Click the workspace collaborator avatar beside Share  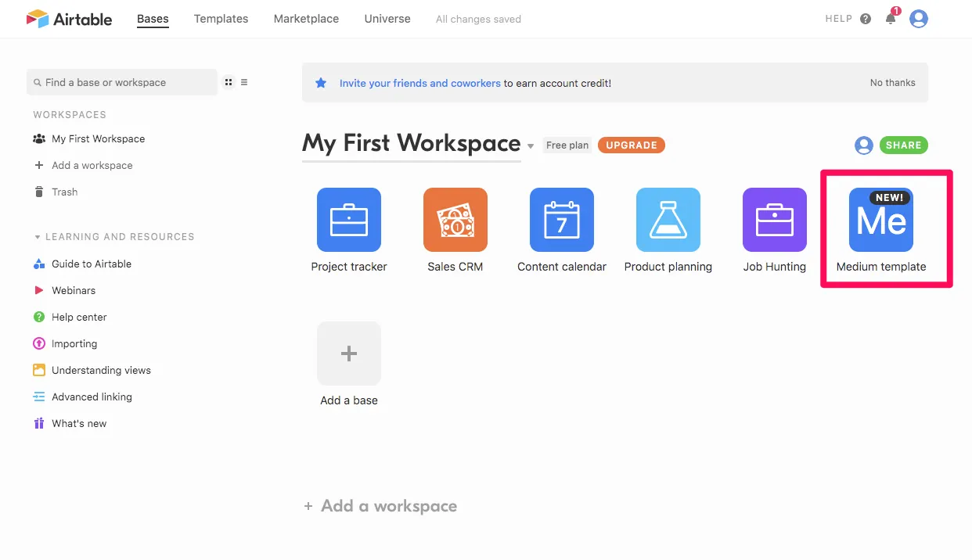(x=864, y=145)
